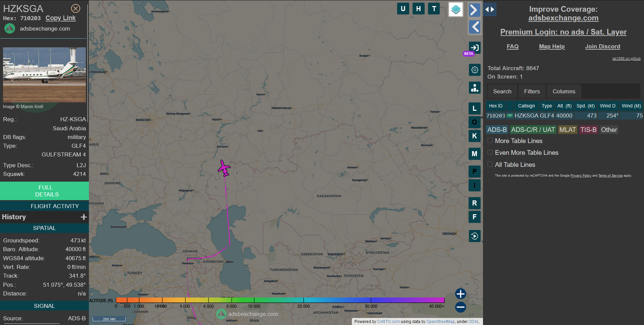The height and width of the screenshot is (325, 644).
Task: Toggle TIS-B source filter
Action: tap(588, 130)
